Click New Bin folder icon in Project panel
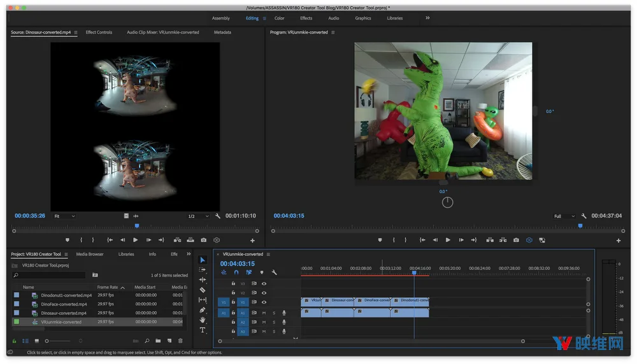Image resolution: width=637 pixels, height=364 pixels. click(158, 341)
